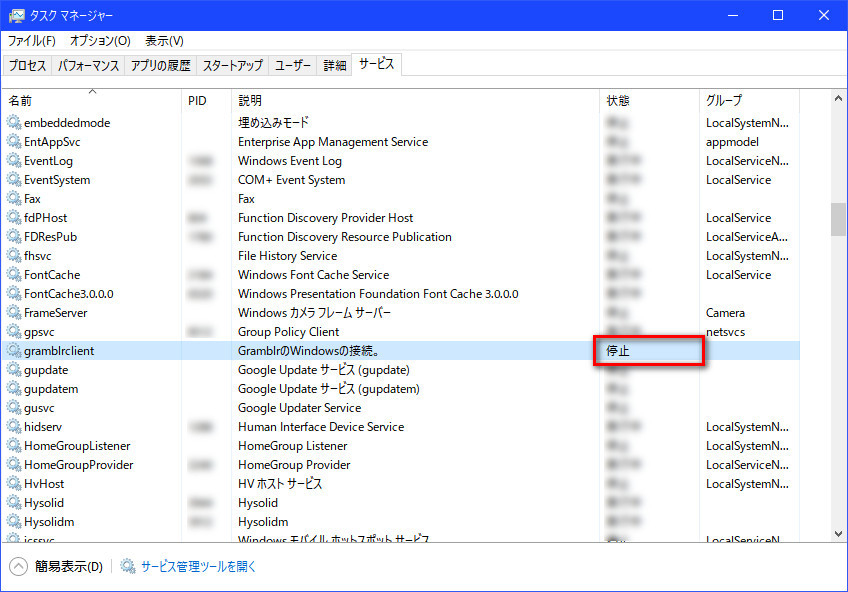The width and height of the screenshot is (848, 592).
Task: Click the gupdate service gear icon
Action: 14,370
